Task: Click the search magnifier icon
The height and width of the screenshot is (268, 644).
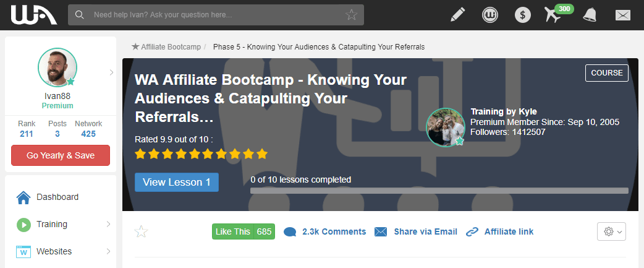Action: (80, 15)
